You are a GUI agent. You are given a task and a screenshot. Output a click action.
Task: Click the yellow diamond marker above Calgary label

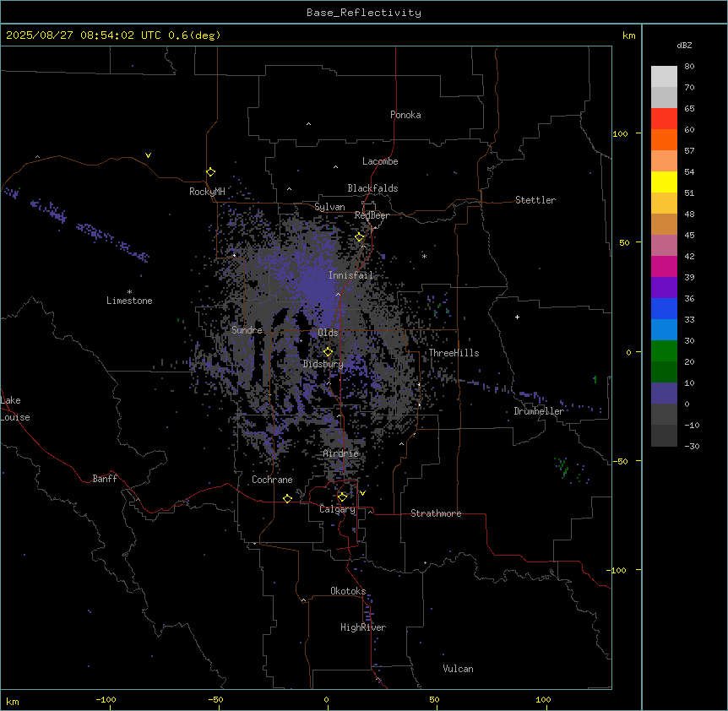pyautogui.click(x=342, y=497)
